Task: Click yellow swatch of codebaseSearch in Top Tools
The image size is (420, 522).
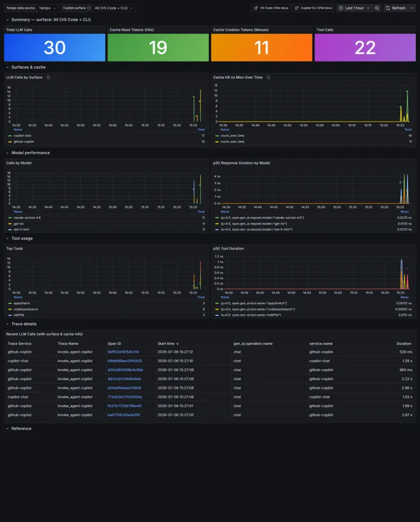Action: (10, 309)
